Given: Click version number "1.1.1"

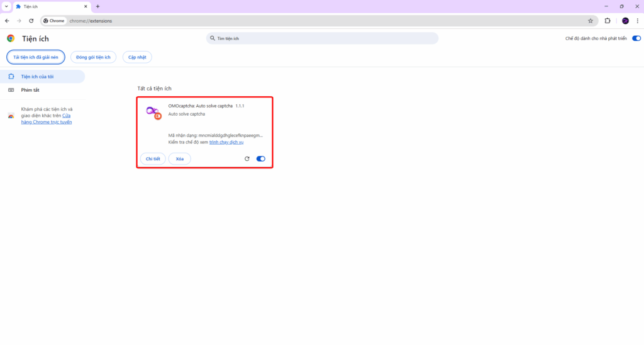Looking at the screenshot, I should click(x=240, y=106).
